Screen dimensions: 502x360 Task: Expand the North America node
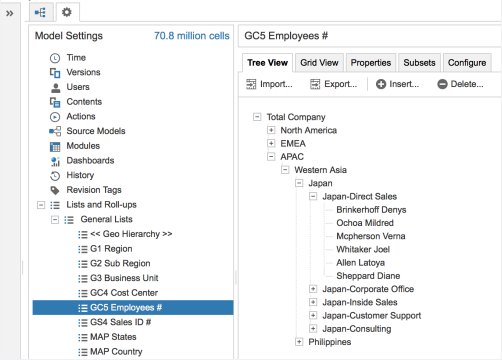[271, 130]
